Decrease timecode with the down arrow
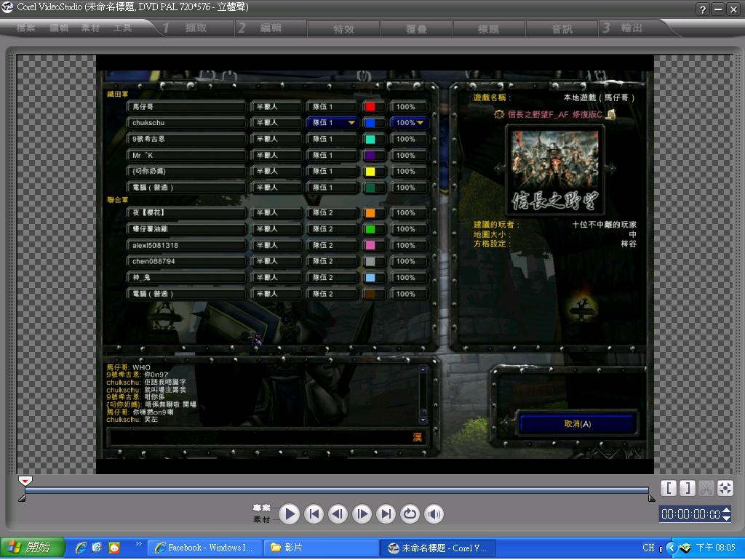The height and width of the screenshot is (560, 745). 727,518
